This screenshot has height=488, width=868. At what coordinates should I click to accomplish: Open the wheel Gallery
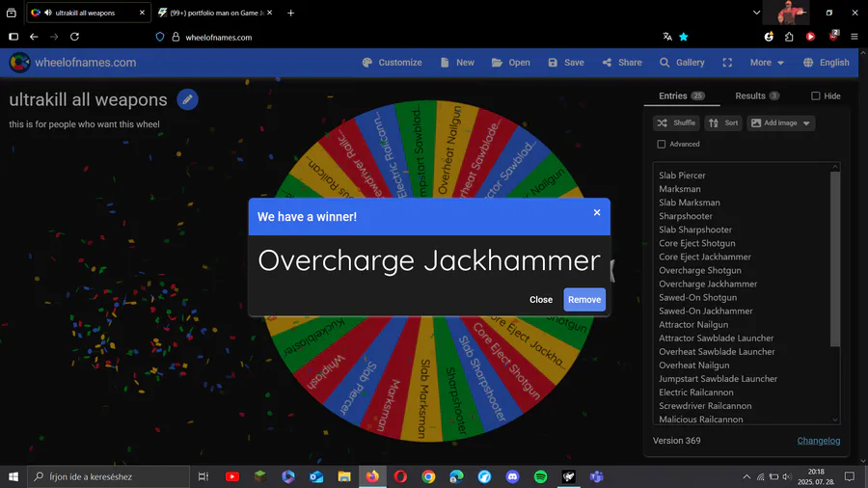pos(682,63)
